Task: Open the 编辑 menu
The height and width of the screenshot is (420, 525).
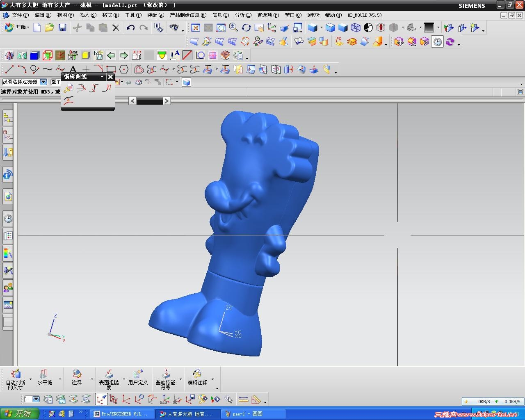Action: [x=43, y=15]
